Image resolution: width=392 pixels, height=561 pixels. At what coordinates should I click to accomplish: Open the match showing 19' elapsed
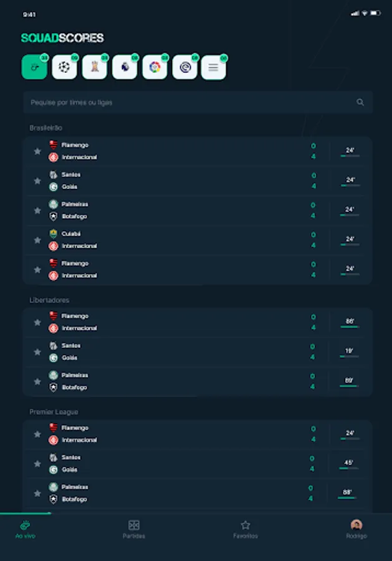point(187,352)
